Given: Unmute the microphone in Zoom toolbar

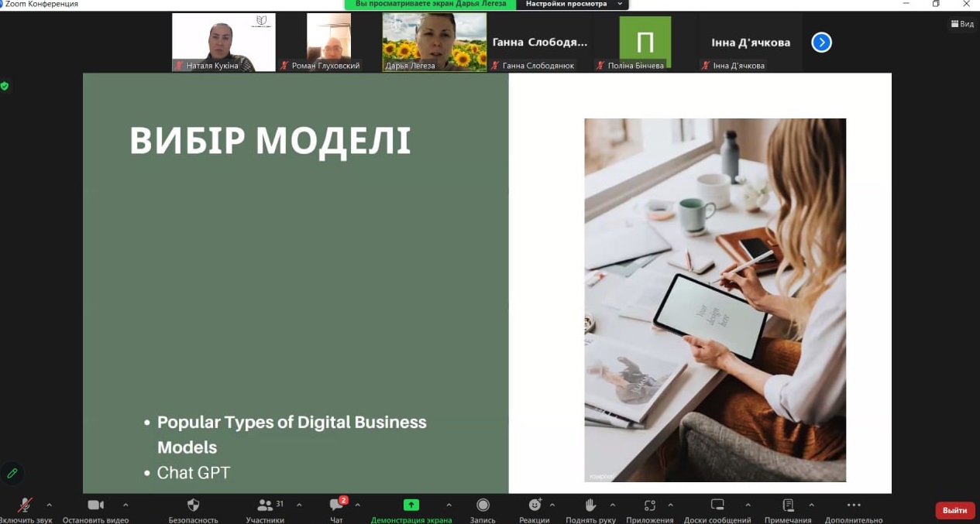Looking at the screenshot, I should point(26,505).
